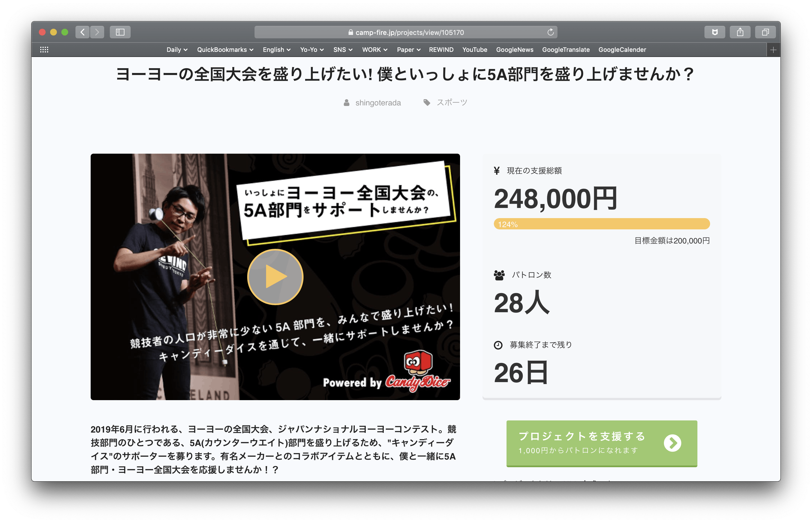Click the green プロジェクトを支援する button
Screen dimensions: 812x523
(602, 443)
